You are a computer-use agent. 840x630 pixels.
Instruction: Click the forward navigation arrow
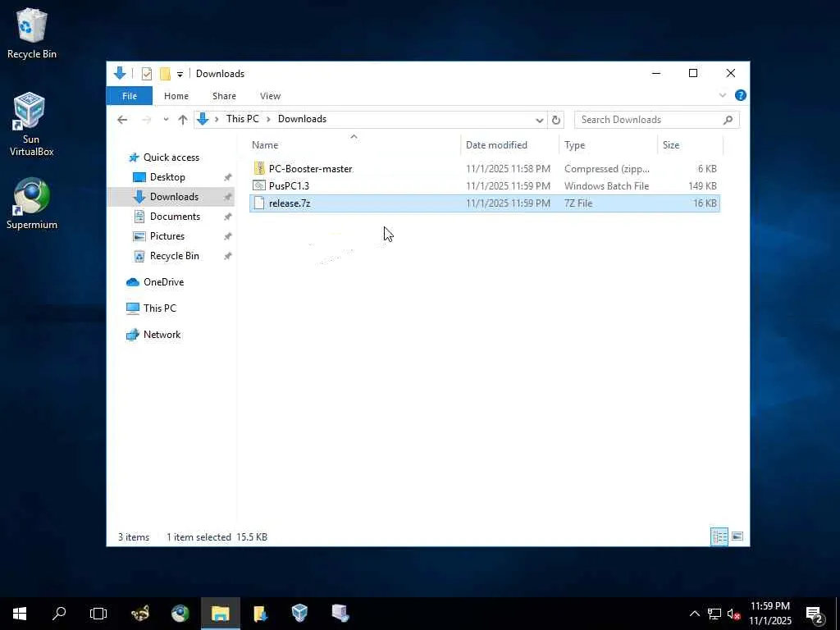click(x=146, y=120)
